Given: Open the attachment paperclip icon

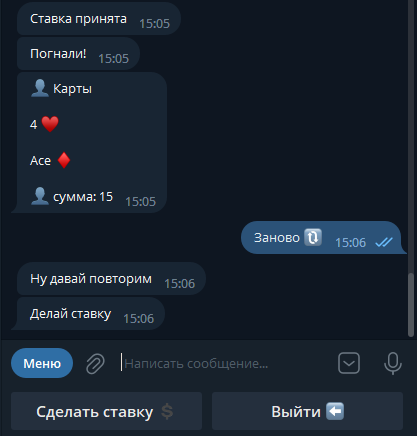Looking at the screenshot, I should click(95, 363).
